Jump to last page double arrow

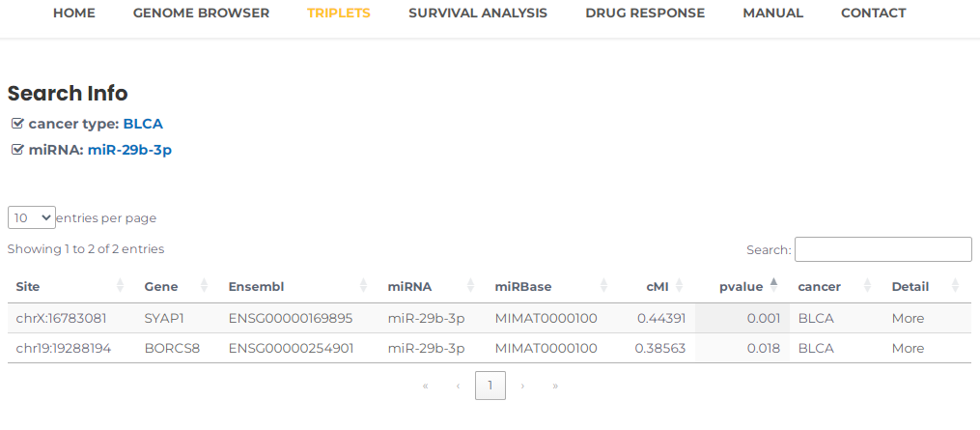coord(555,386)
